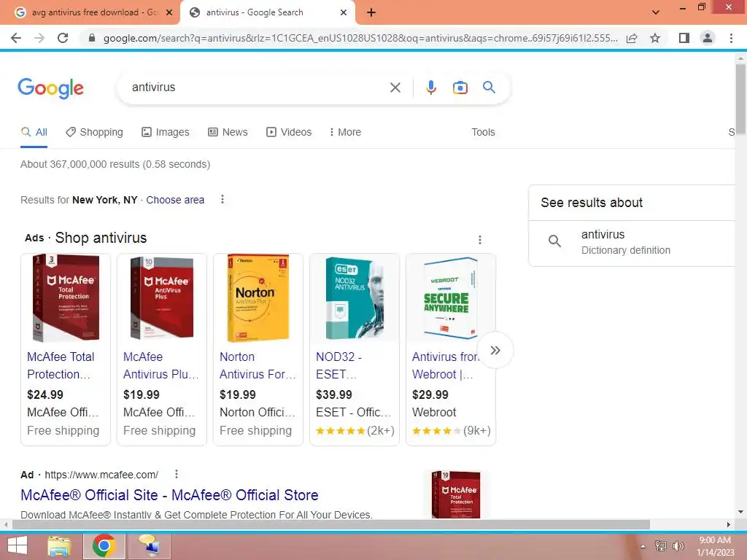Image resolution: width=747 pixels, height=560 pixels.
Task: Switch to News results
Action: tap(228, 132)
